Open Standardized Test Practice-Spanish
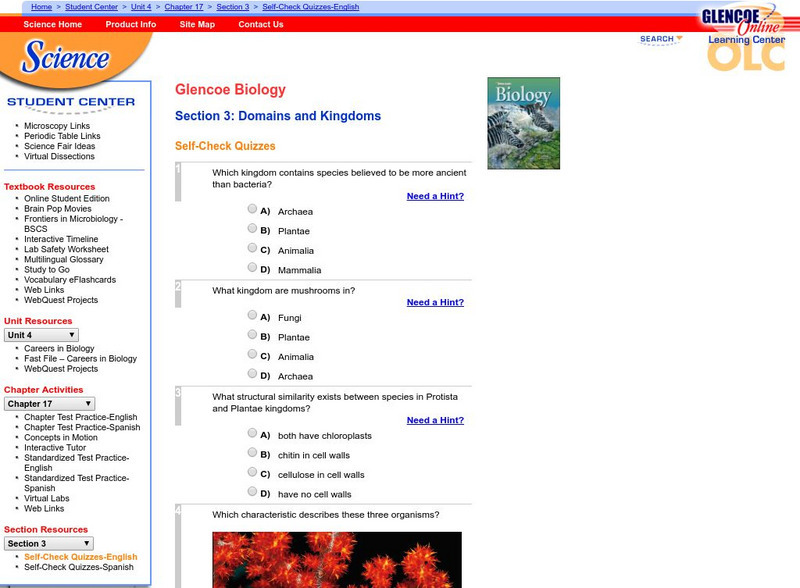Image resolution: width=800 pixels, height=588 pixels. click(x=77, y=483)
